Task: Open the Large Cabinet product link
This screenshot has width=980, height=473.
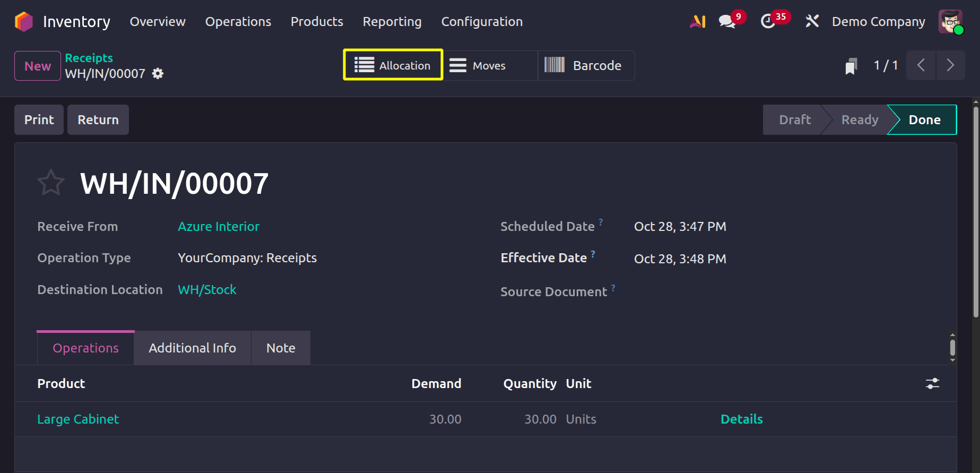Action: (x=78, y=419)
